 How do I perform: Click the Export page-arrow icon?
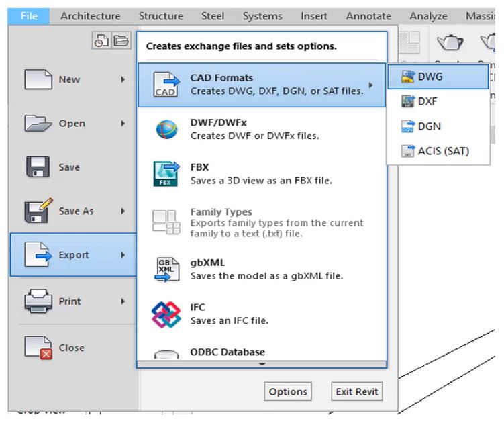tap(38, 254)
